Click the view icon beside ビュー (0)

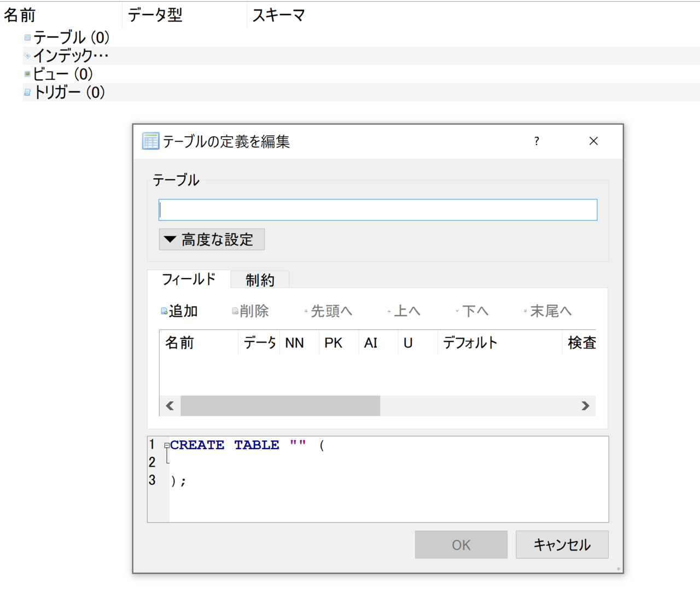pyautogui.click(x=27, y=74)
